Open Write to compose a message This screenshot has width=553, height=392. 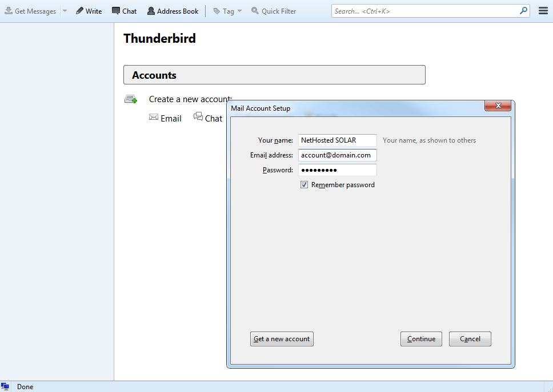point(89,11)
